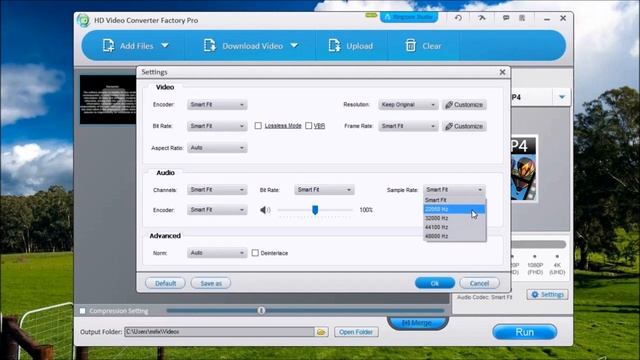The width and height of the screenshot is (640, 360).
Task: Click Customize button next to Resolution
Action: click(x=464, y=104)
